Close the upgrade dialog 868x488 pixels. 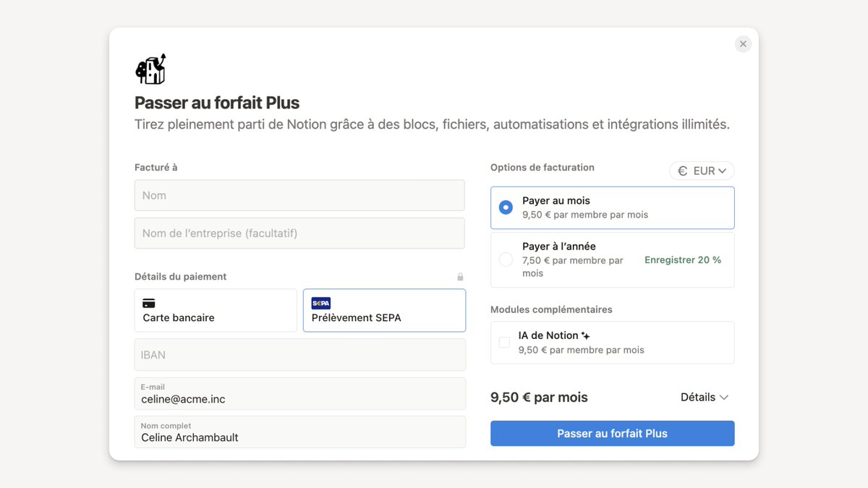(x=743, y=44)
